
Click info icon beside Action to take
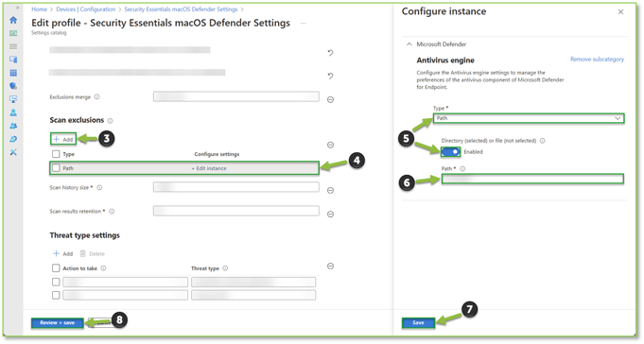pos(103,268)
